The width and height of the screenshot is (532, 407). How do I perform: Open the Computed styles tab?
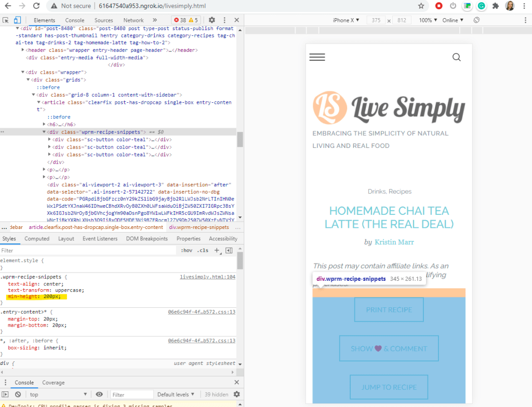(x=37, y=239)
